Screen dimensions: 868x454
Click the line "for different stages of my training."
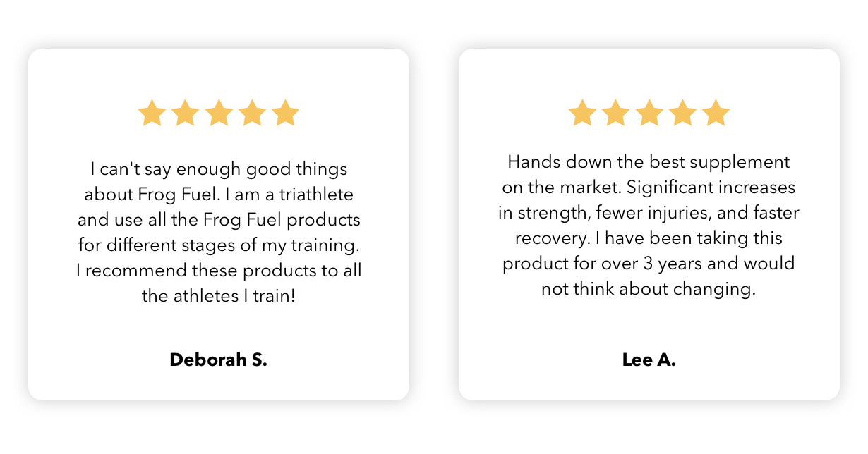[219, 245]
